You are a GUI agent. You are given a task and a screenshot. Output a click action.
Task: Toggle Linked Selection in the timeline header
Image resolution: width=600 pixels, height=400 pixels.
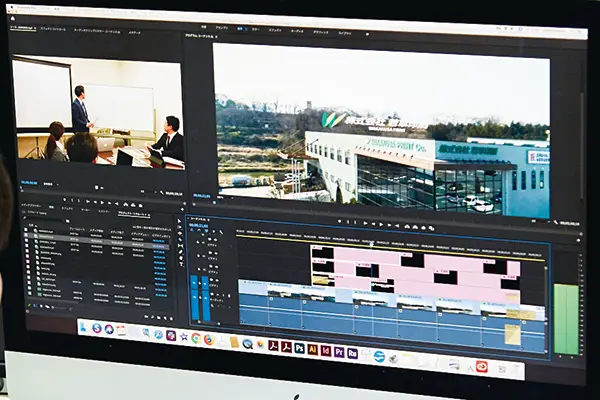[206, 231]
